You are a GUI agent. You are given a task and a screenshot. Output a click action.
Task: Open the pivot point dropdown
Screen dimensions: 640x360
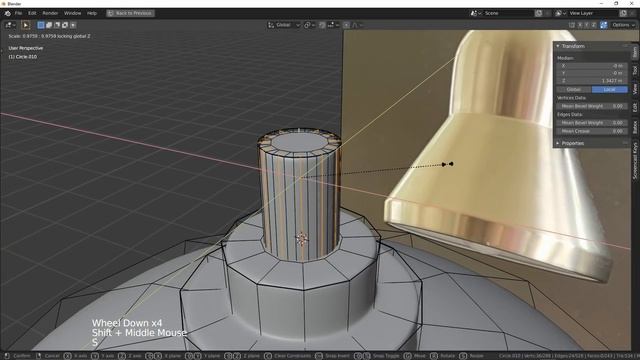309,25
